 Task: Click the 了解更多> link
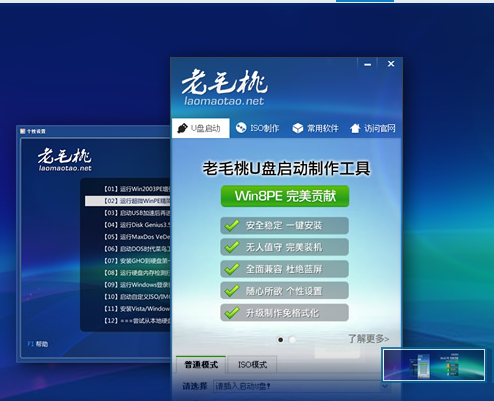tap(369, 339)
